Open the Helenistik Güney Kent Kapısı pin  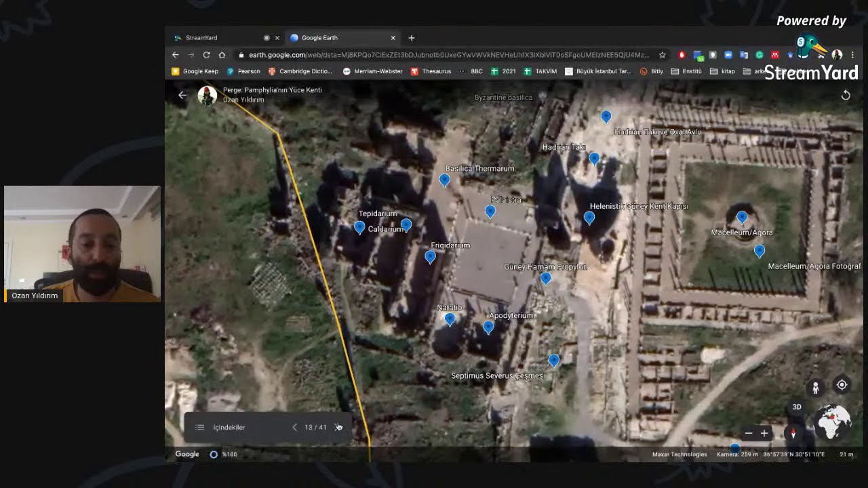(589, 218)
